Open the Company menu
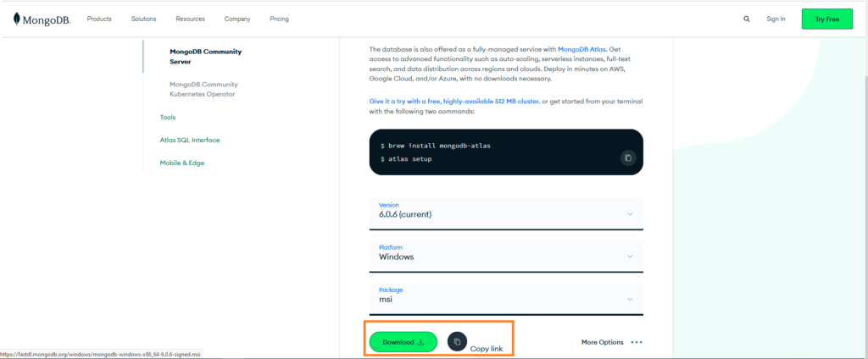The width and height of the screenshot is (868, 359). [x=237, y=19]
